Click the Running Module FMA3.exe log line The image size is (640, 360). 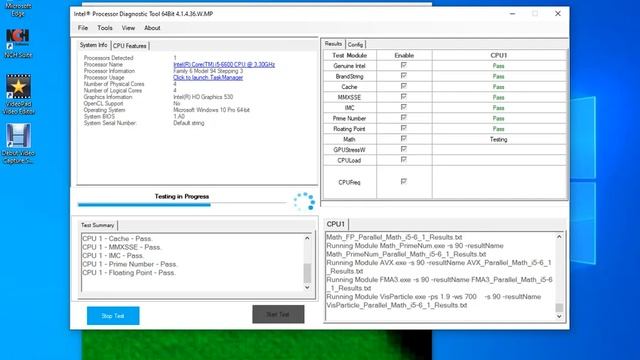[x=439, y=284]
